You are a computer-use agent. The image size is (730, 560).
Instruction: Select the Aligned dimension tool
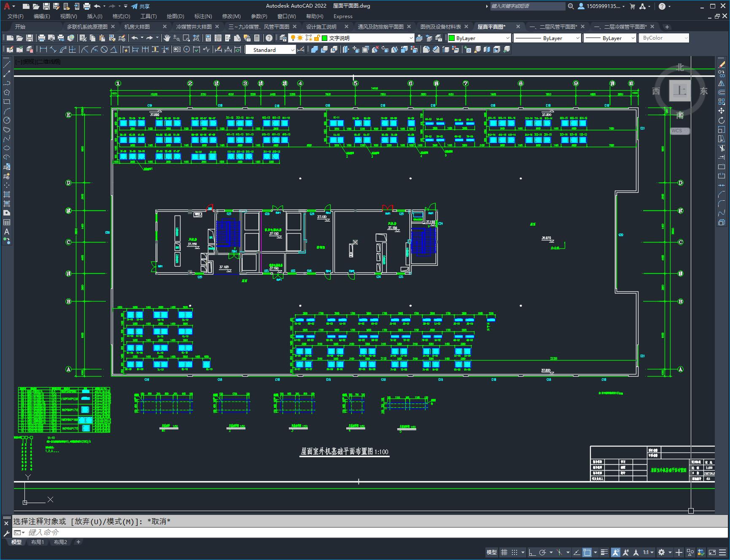click(x=53, y=49)
